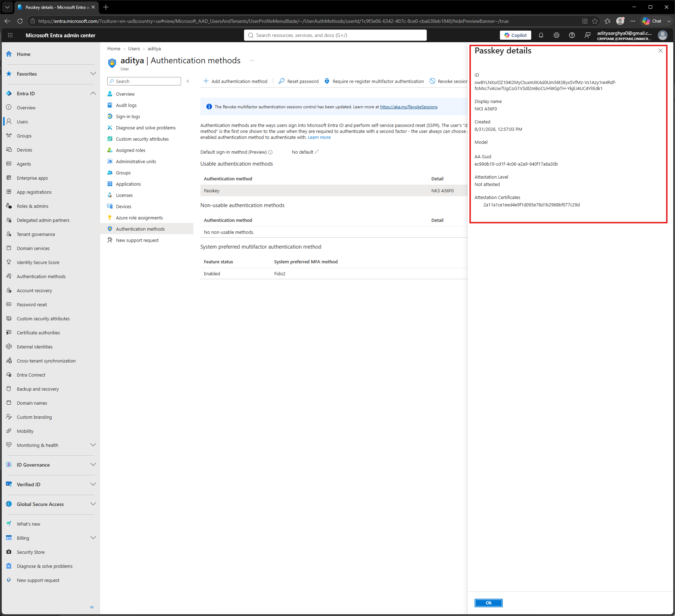The width and height of the screenshot is (675, 616).
Task: Collapse the left navigation sidebar
Action: pyautogui.click(x=92, y=607)
